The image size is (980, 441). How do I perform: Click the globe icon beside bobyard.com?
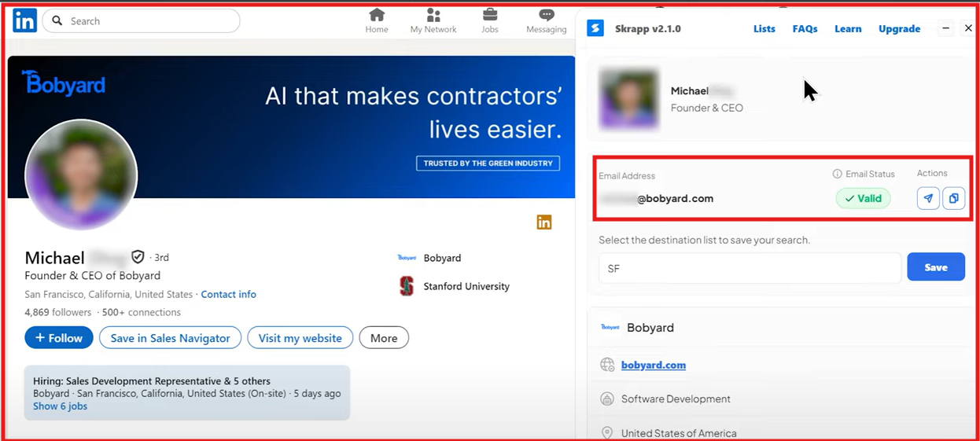(607, 365)
